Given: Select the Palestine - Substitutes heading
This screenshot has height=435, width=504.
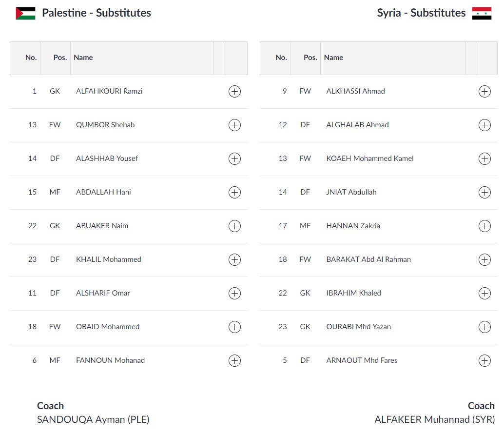Looking at the screenshot, I should (x=96, y=13).
